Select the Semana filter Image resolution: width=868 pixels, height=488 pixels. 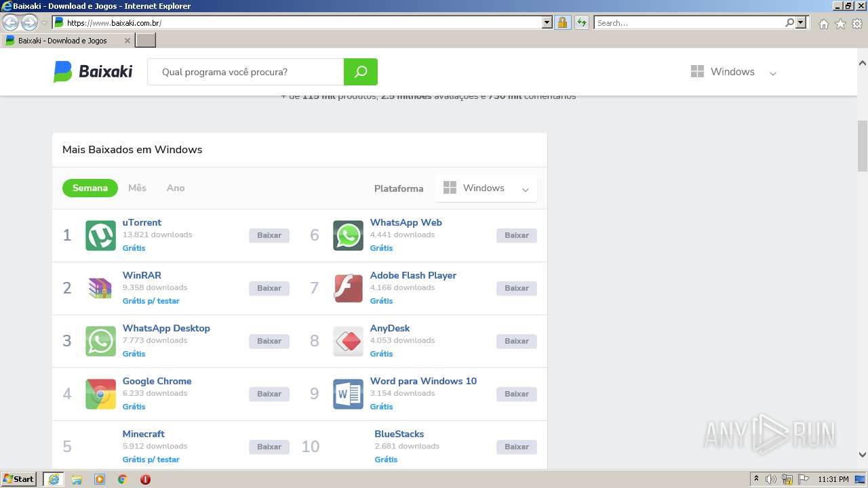90,188
